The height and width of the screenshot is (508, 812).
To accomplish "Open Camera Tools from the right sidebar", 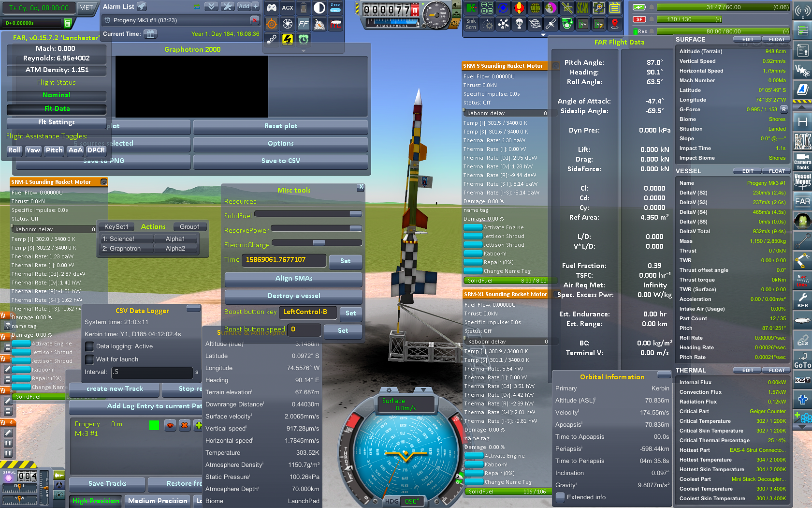I will click(803, 162).
